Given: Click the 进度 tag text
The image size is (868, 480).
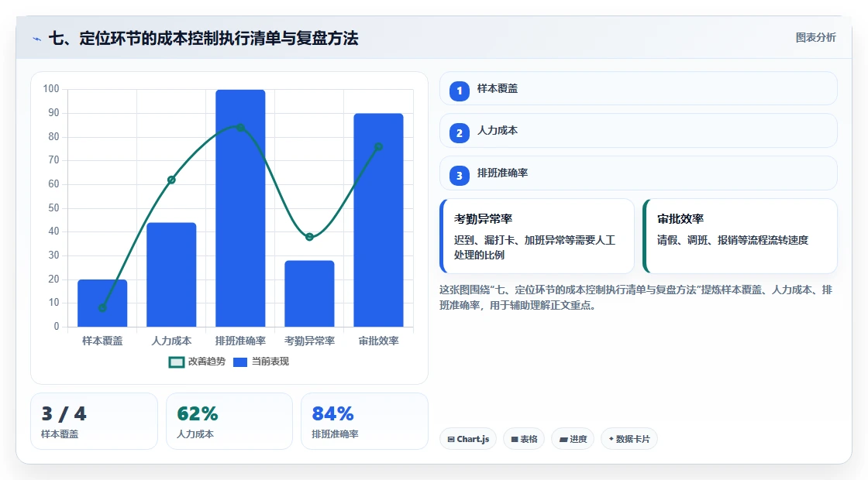Looking at the screenshot, I should 578,439.
